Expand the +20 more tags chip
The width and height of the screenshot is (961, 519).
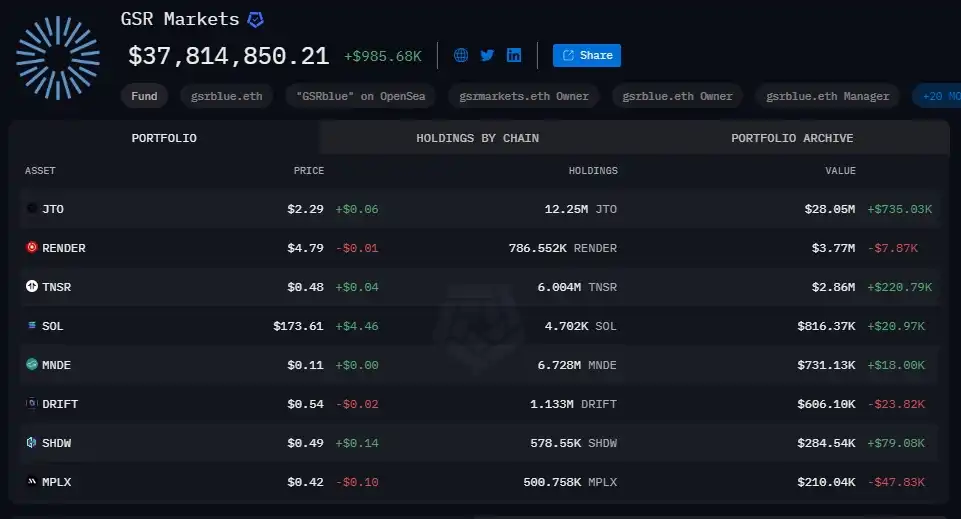[938, 96]
